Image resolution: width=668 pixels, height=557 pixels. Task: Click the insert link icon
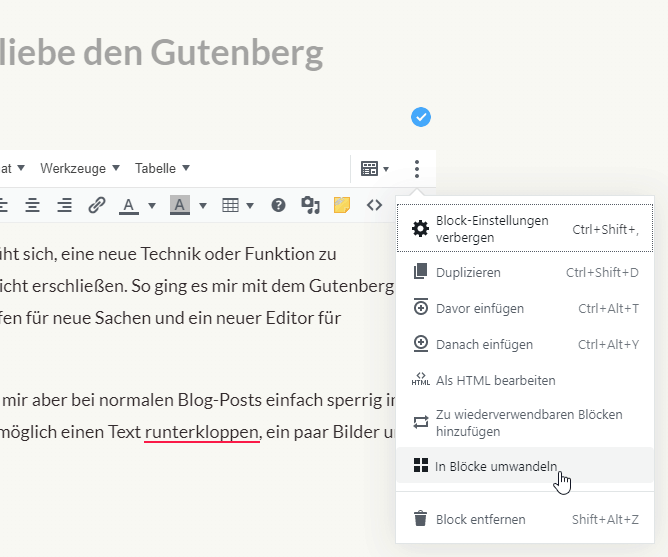[97, 205]
